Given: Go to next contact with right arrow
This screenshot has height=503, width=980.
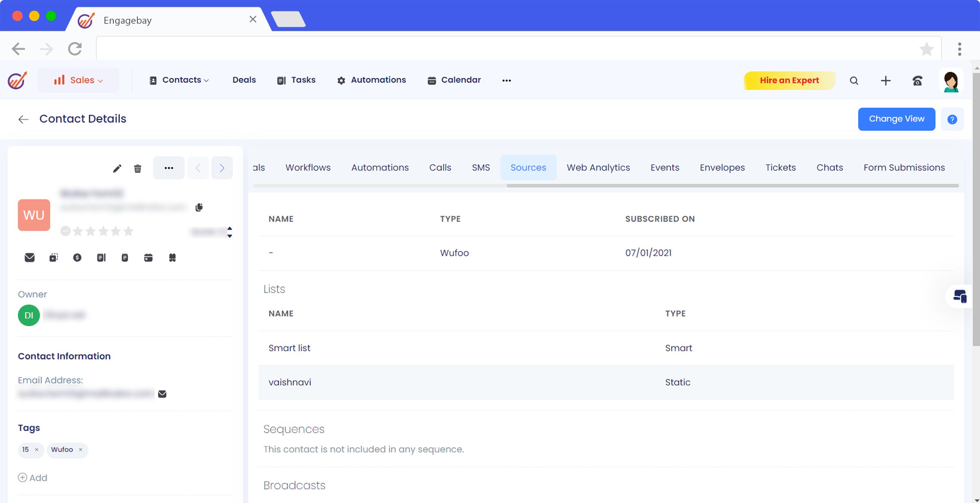Looking at the screenshot, I should tap(222, 168).
